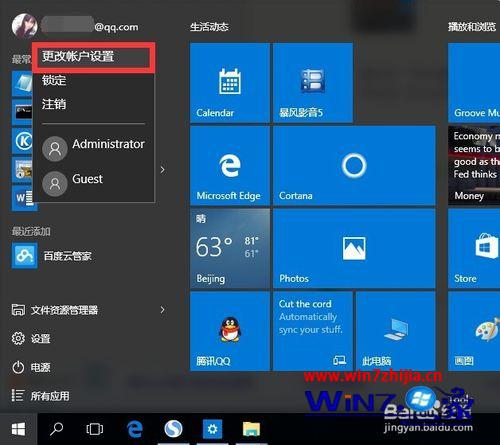
Task: Switch to the Administrator account
Action: click(x=93, y=148)
